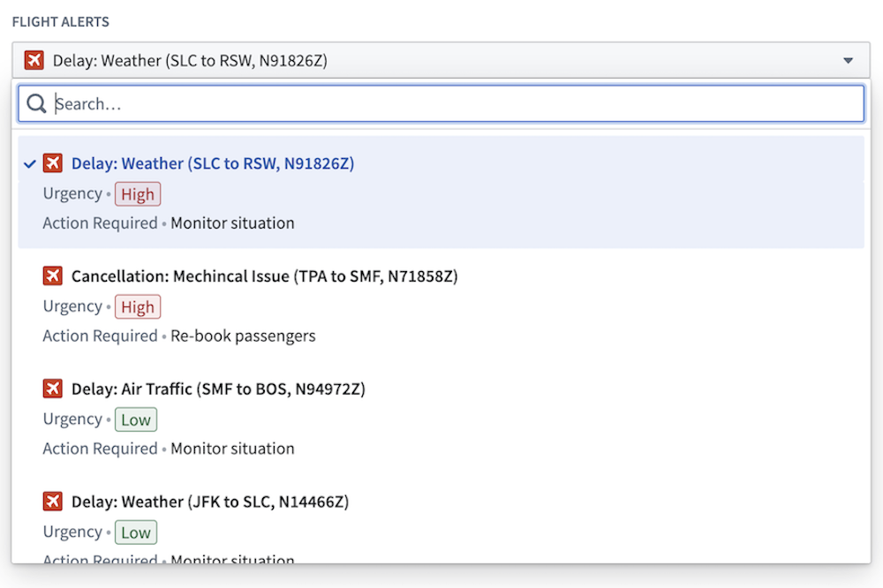Screen dimensions: 883x588
Task: Select Cancellation: Mechincal Issue (TPA to SMF, N71858Z)
Action: point(441,305)
